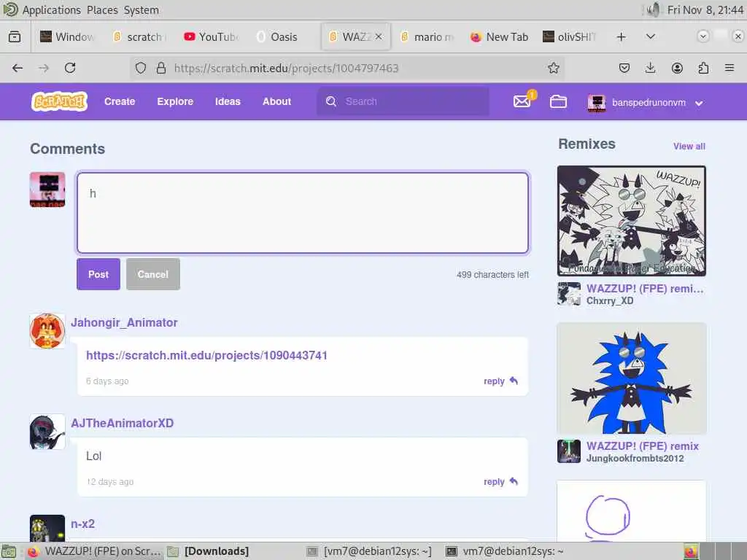Open the My Stuff folder icon
The height and width of the screenshot is (560, 747).
click(558, 101)
